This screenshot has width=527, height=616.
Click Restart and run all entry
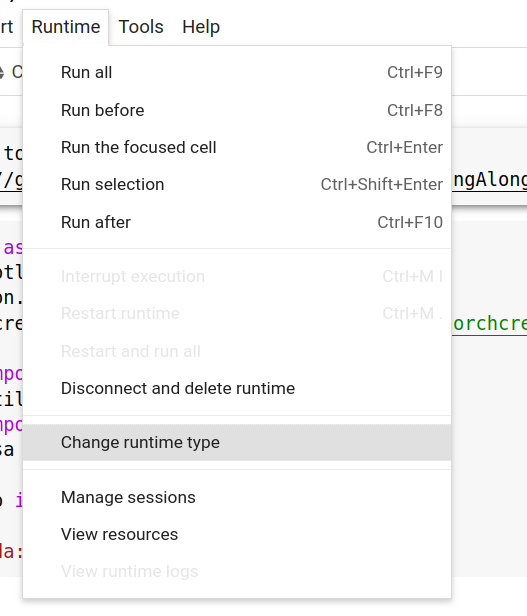[237, 351]
